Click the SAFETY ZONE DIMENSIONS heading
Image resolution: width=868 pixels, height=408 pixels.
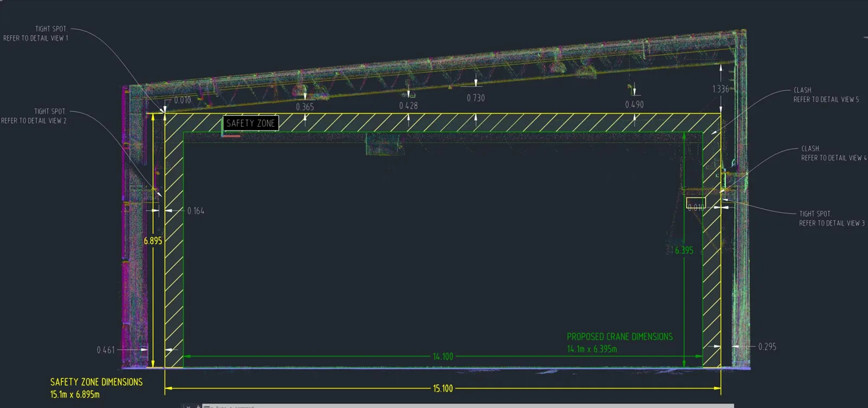(x=96, y=382)
